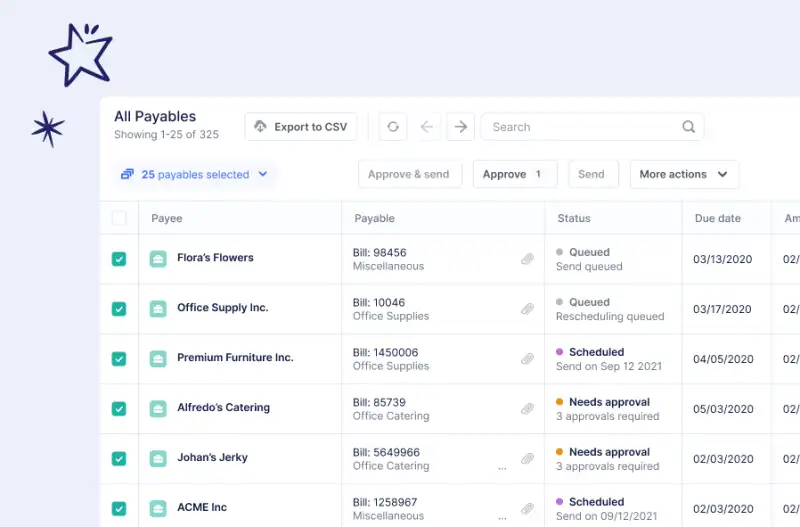The height and width of the screenshot is (527, 800).
Task: Open attachment paperclip for Flora's Flowers bill
Action: pyautogui.click(x=527, y=259)
